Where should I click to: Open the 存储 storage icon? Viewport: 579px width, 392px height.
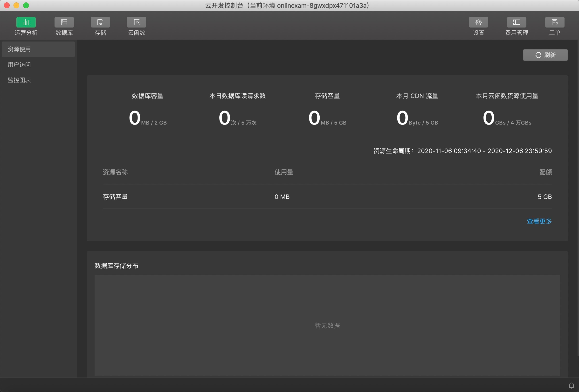click(x=100, y=22)
